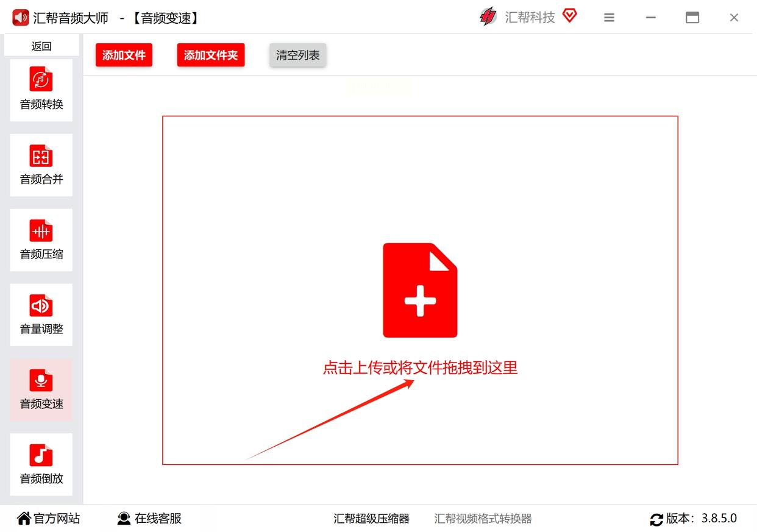Click the 在线客服 text link
Viewport: 757px width, 532px height.
pyautogui.click(x=158, y=519)
